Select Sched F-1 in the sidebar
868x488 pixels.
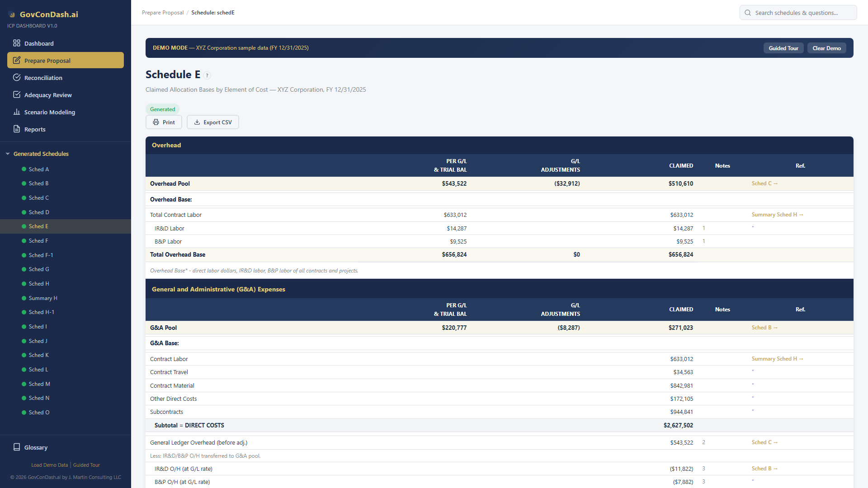[41, 255]
